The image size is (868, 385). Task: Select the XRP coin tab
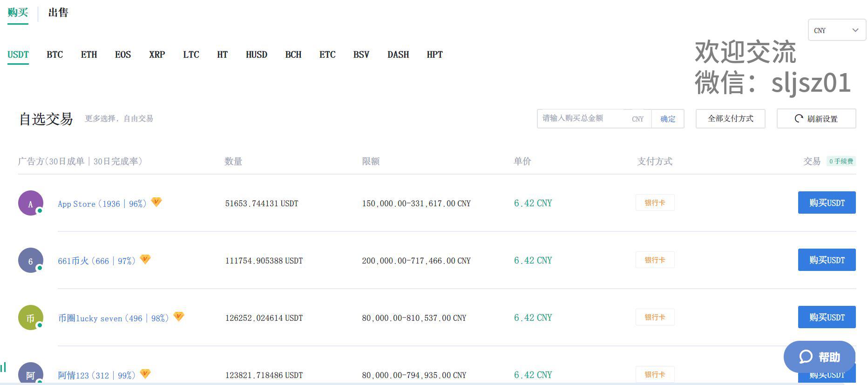tap(157, 54)
